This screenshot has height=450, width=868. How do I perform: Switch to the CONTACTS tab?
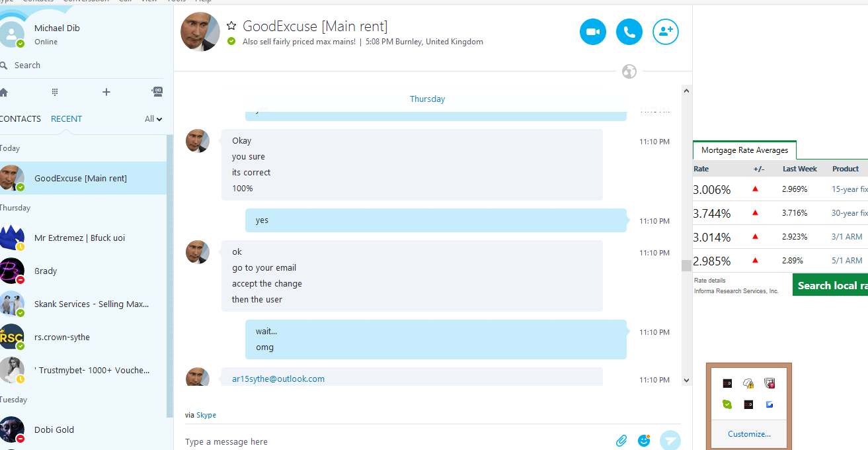click(x=20, y=119)
